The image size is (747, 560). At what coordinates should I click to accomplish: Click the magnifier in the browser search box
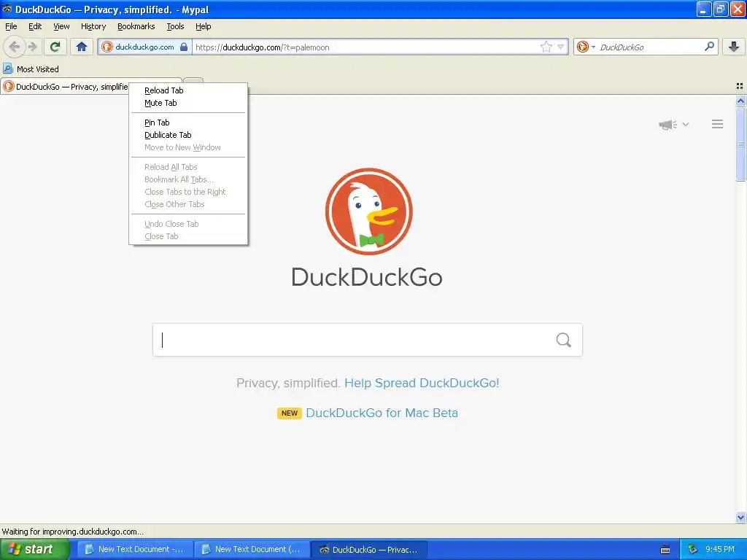click(709, 46)
